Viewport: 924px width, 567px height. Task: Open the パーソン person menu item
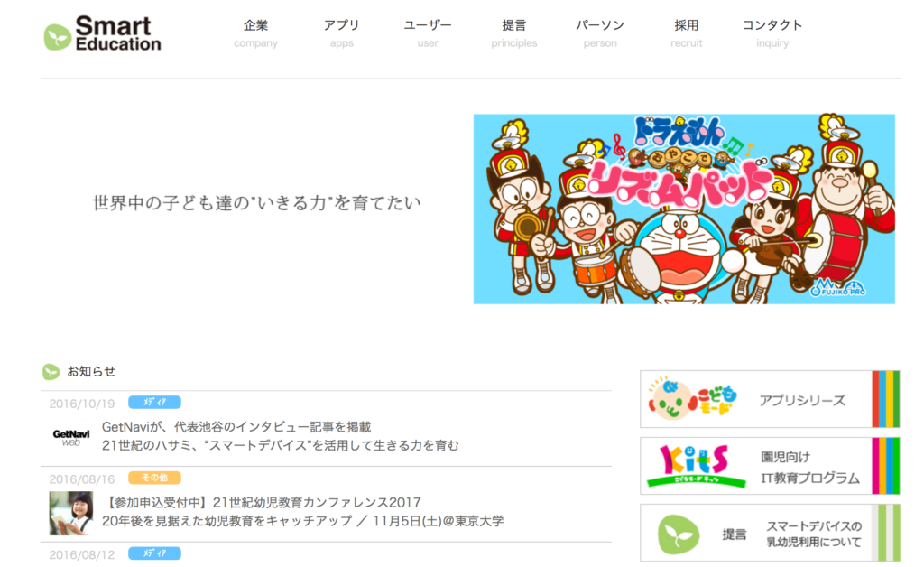(x=600, y=33)
